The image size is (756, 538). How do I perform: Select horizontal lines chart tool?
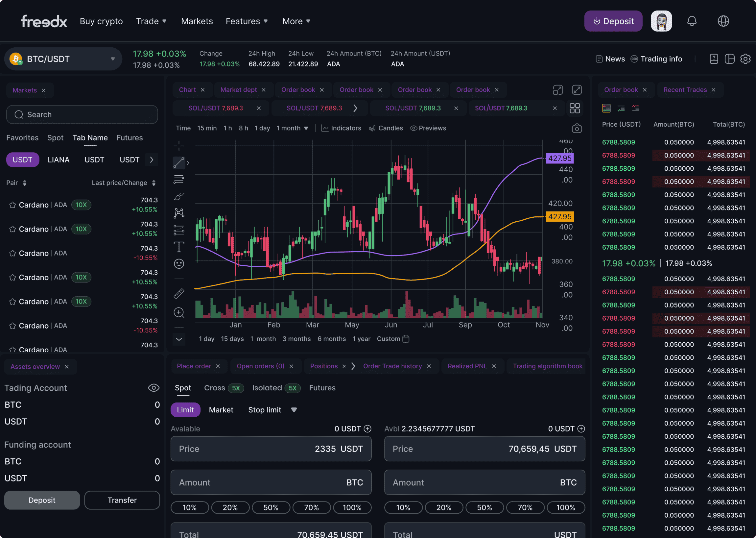(x=179, y=179)
